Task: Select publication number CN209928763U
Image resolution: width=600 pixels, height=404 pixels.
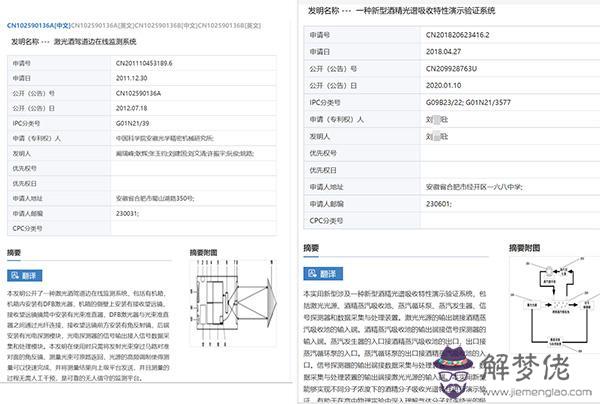Action: coord(451,68)
